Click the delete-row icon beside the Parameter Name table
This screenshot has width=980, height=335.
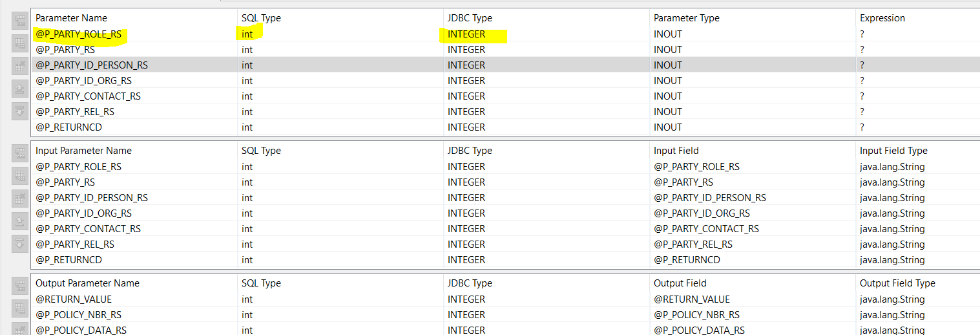(19, 66)
